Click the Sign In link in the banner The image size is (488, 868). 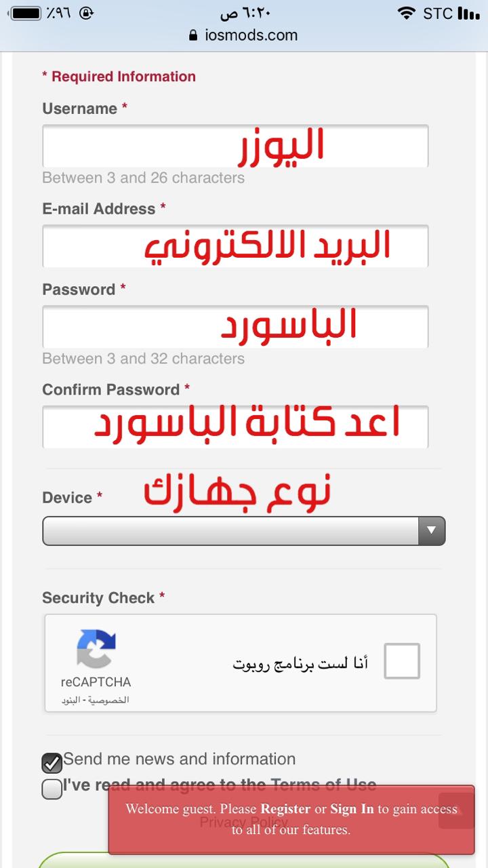pyautogui.click(x=352, y=809)
